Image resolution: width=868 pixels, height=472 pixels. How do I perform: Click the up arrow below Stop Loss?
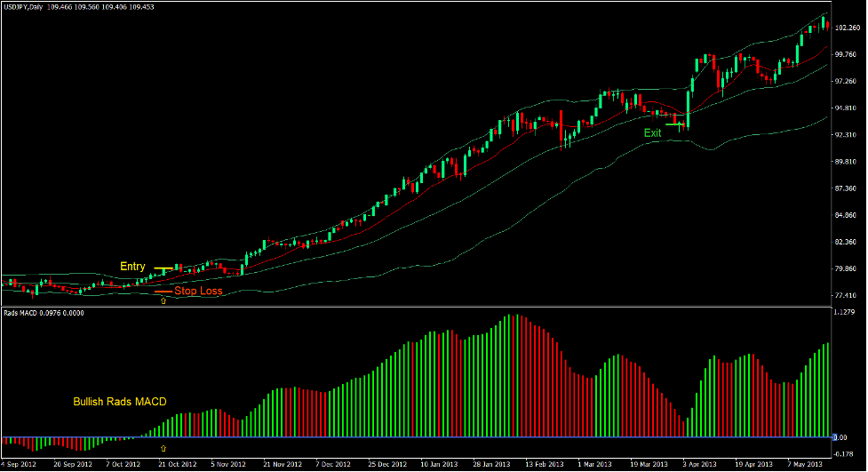tap(163, 302)
